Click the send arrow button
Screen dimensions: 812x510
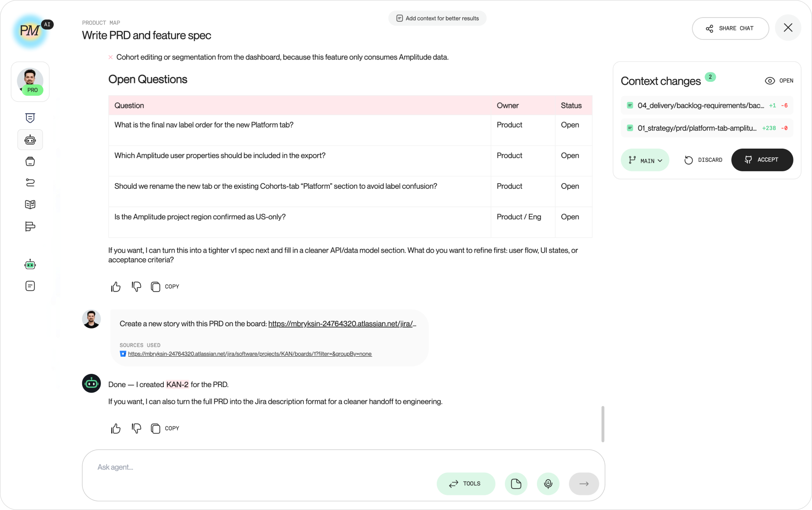click(584, 483)
